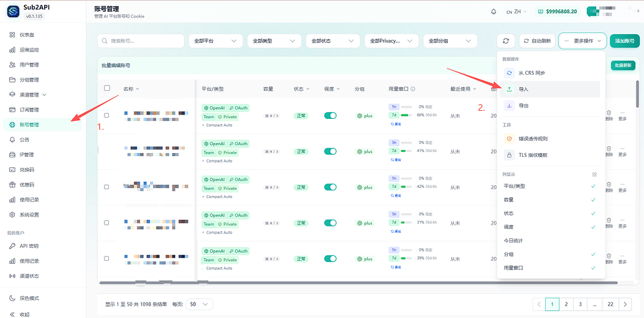This screenshot has height=318, width=644.
Task: Open the ZH language selector
Action: [x=516, y=11]
